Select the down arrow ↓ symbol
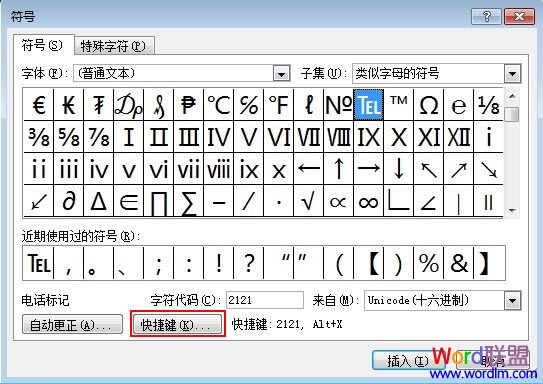This screenshot has width=543, height=384. point(399,169)
